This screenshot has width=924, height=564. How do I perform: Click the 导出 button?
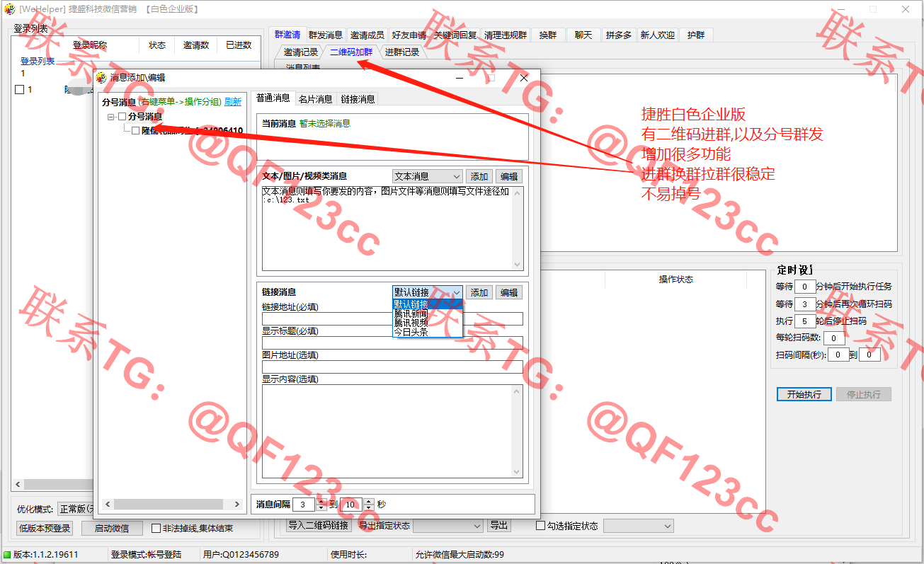pyautogui.click(x=498, y=525)
